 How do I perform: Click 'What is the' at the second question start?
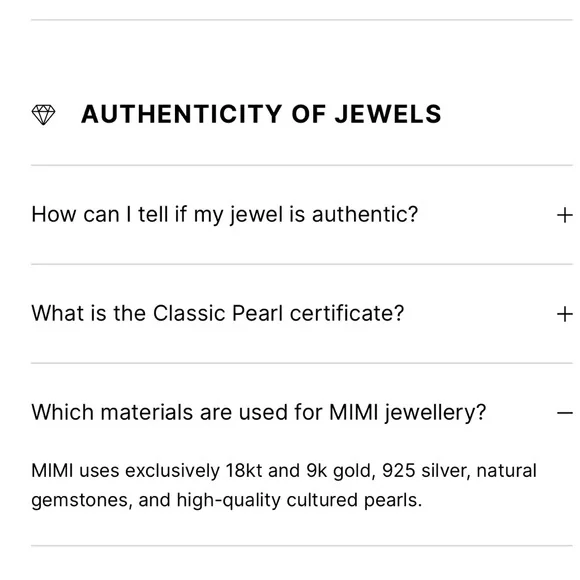coord(88,313)
